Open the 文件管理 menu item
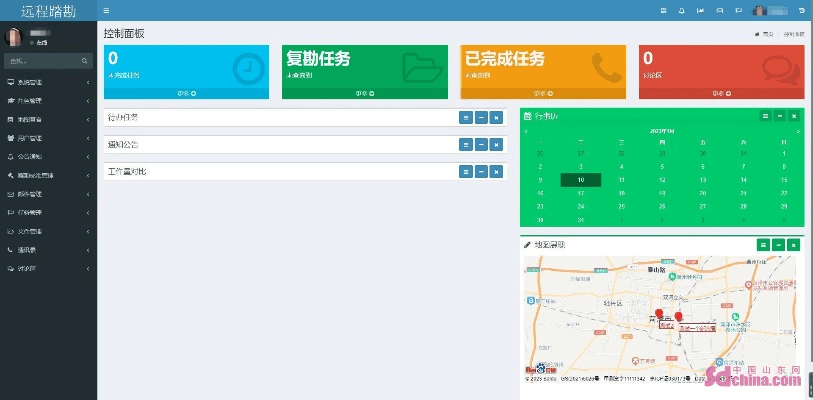This screenshot has width=813, height=400. tap(48, 231)
